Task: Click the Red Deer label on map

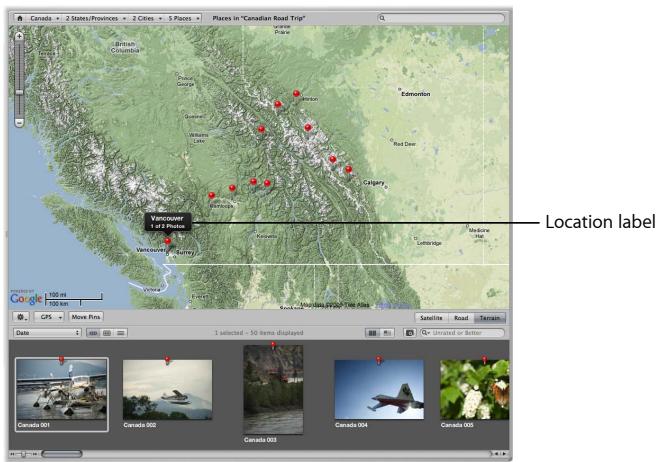Action: click(x=404, y=144)
